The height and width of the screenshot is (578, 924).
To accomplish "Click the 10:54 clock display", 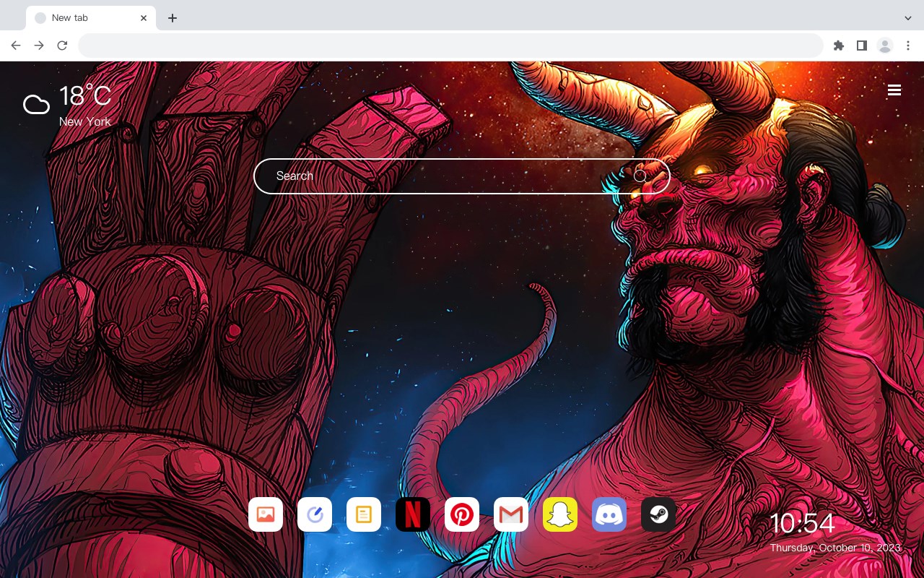I will [x=802, y=523].
